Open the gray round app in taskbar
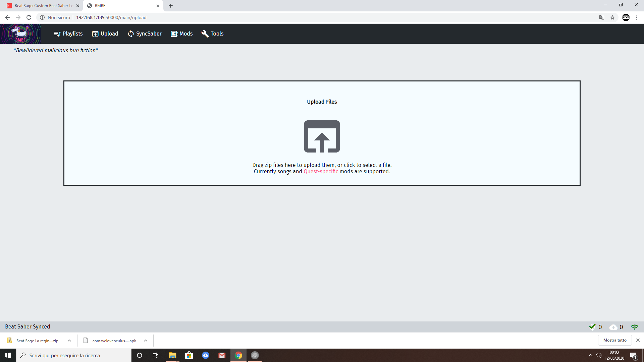 point(255,355)
